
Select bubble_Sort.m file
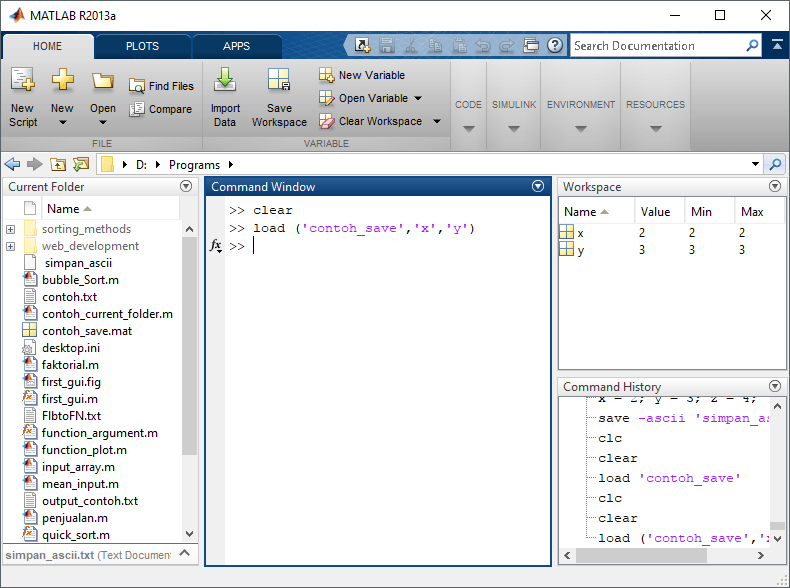[x=81, y=280]
